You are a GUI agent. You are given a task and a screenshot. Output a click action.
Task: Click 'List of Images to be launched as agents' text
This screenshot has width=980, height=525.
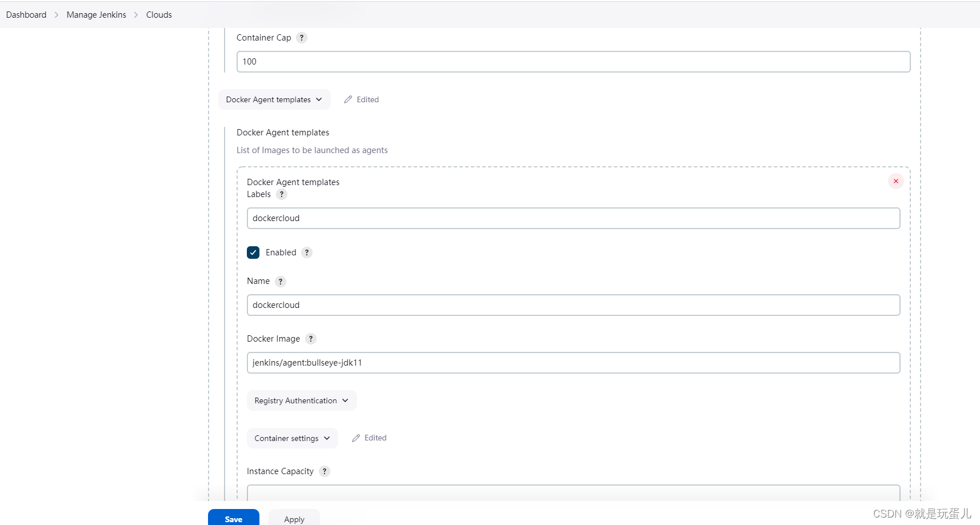coord(312,150)
